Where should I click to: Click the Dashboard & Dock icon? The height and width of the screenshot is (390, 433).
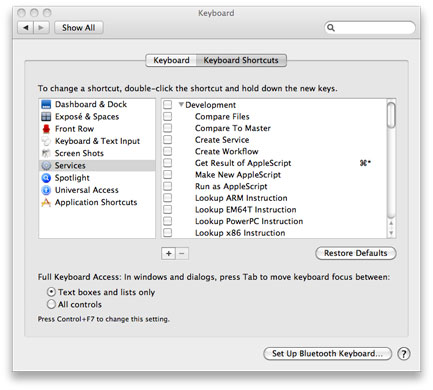coord(46,105)
